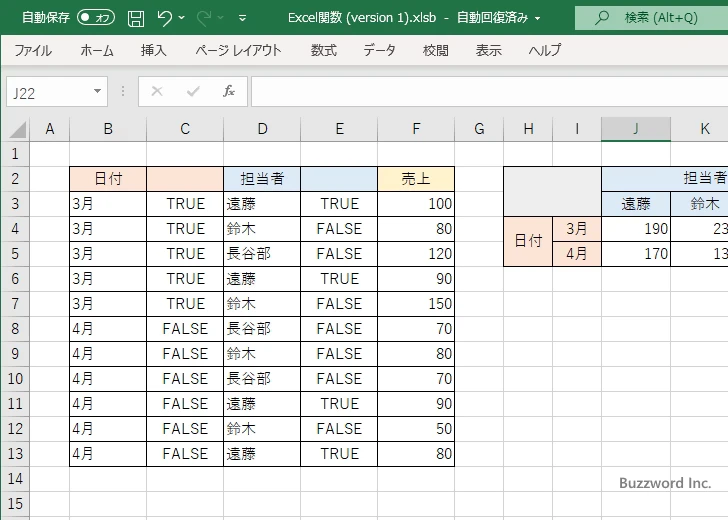Open the 表示 ribbon tab
The width and height of the screenshot is (728, 520).
point(488,50)
